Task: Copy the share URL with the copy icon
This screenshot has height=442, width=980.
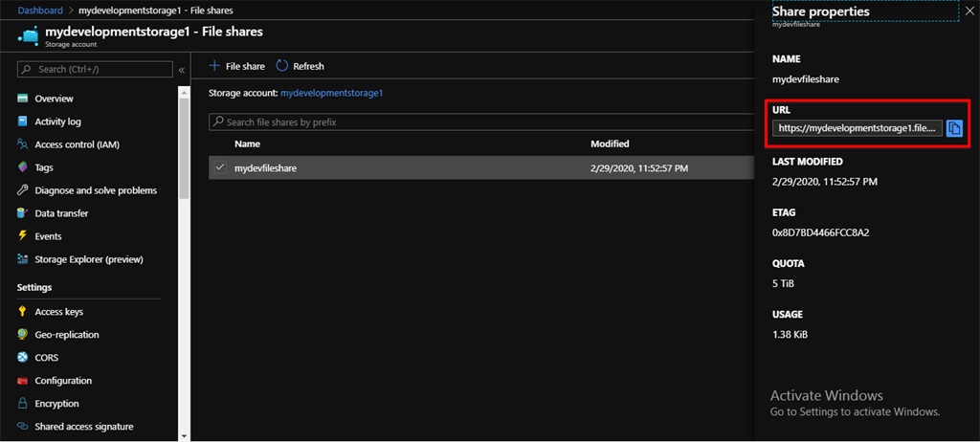Action: click(954, 128)
